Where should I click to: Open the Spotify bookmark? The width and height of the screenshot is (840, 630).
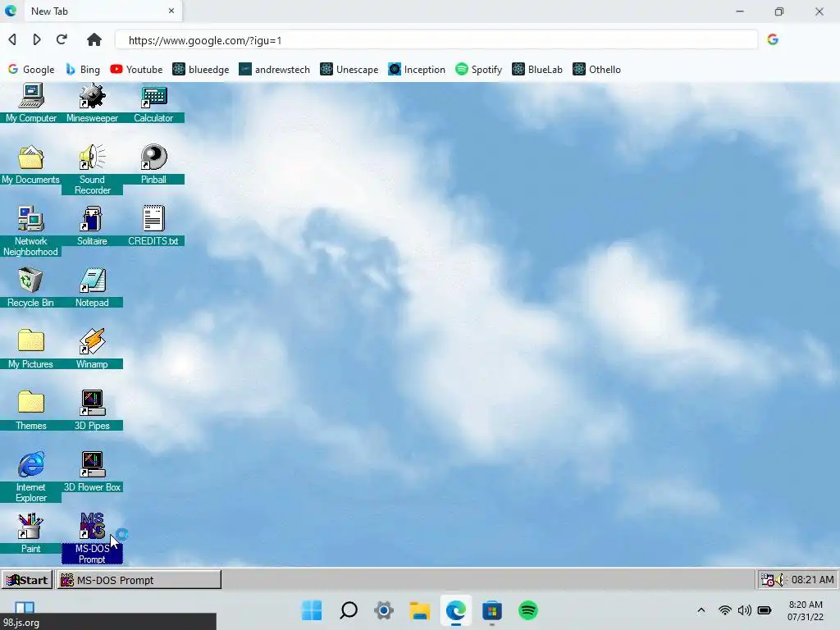click(478, 70)
